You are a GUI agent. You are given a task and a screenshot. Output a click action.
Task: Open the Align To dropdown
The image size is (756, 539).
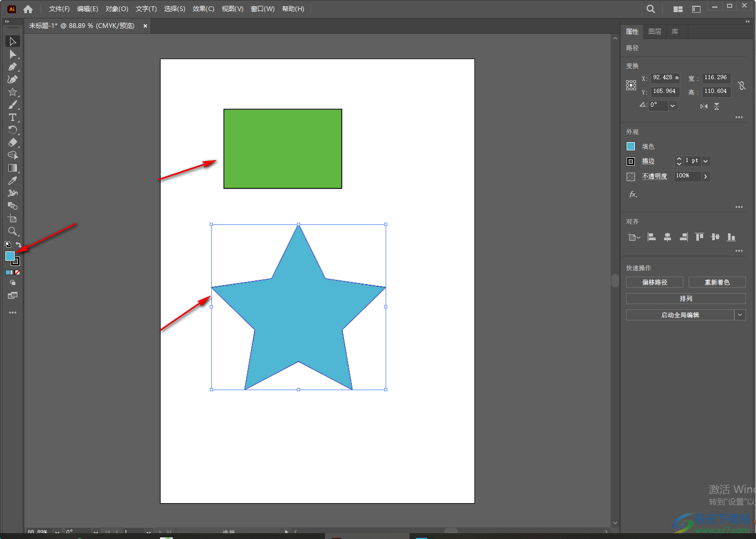click(x=634, y=237)
